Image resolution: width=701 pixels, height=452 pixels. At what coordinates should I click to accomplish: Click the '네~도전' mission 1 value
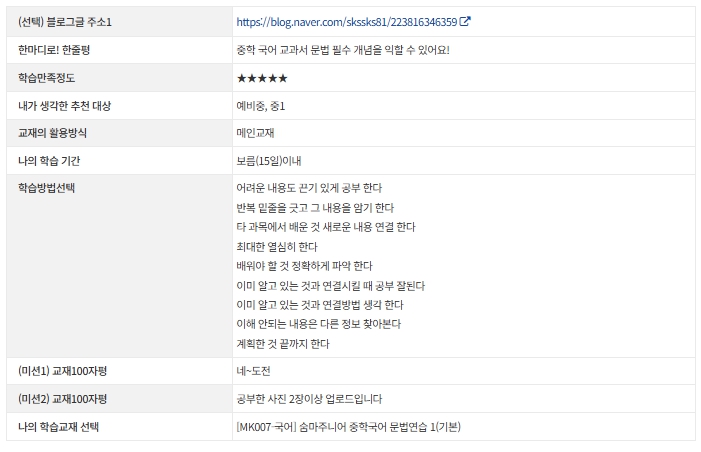(254, 371)
